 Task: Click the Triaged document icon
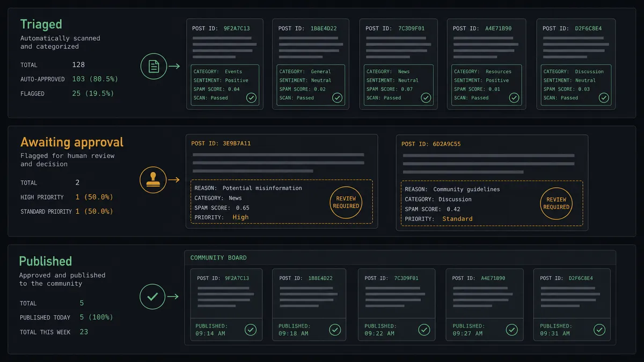(x=153, y=67)
